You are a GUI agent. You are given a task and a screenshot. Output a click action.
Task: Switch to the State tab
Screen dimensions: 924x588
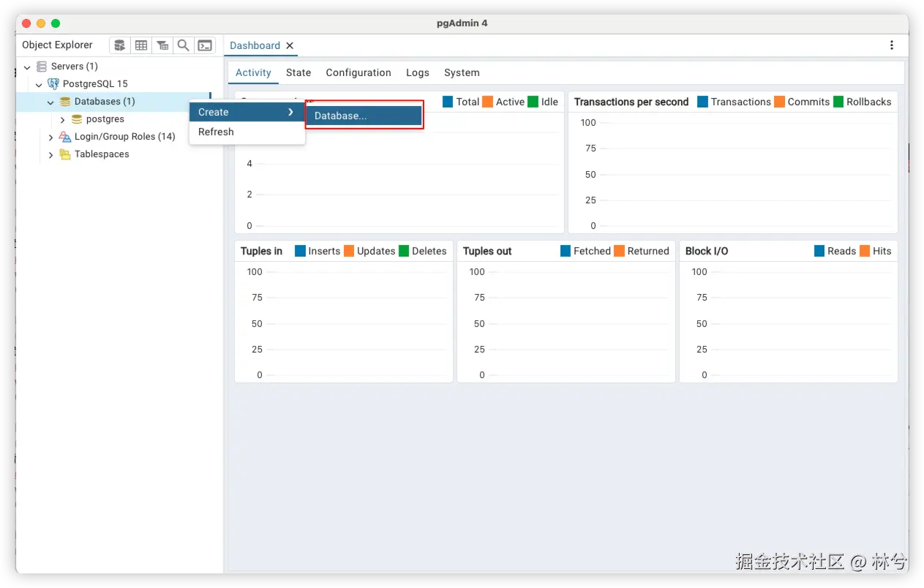click(298, 72)
